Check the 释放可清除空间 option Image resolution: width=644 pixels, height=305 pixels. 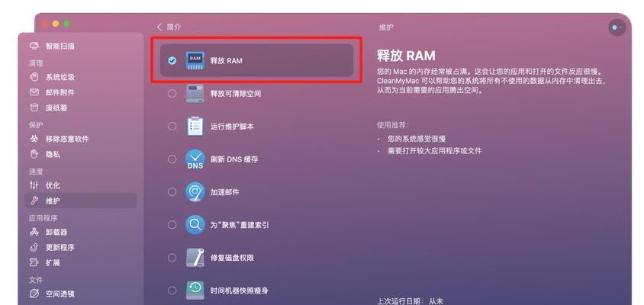(x=172, y=94)
